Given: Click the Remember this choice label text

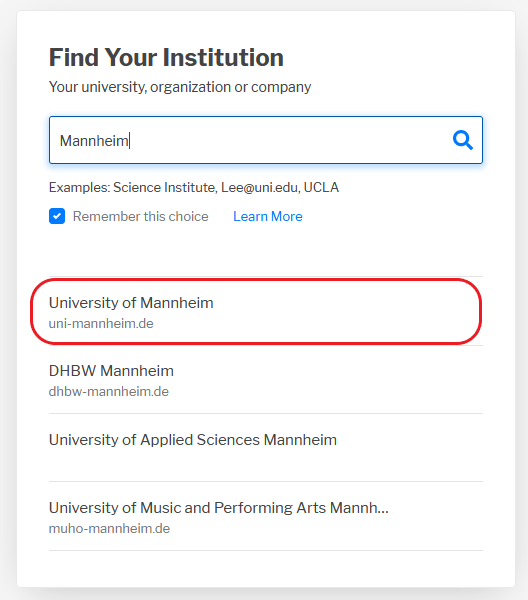Looking at the screenshot, I should [140, 216].
